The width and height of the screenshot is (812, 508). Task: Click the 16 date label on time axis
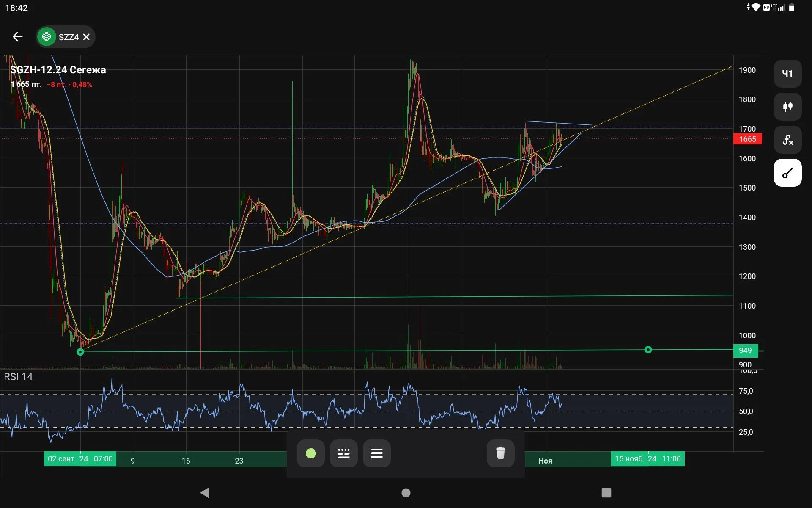[x=186, y=461]
